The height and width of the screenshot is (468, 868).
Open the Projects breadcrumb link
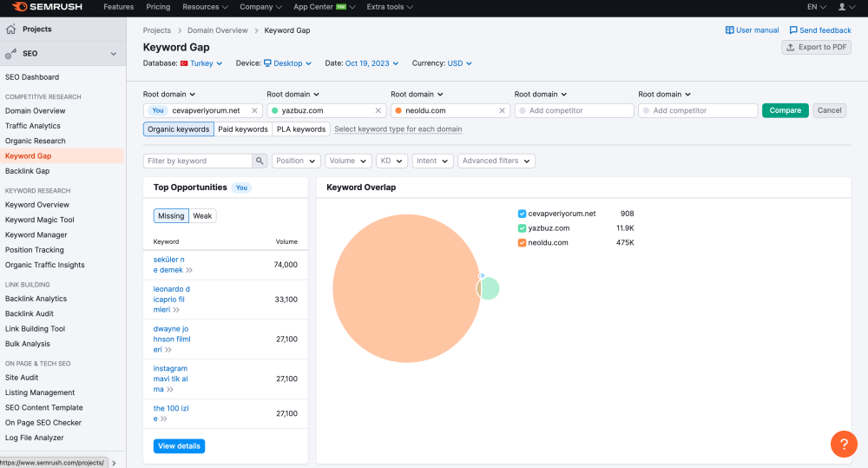click(x=156, y=30)
